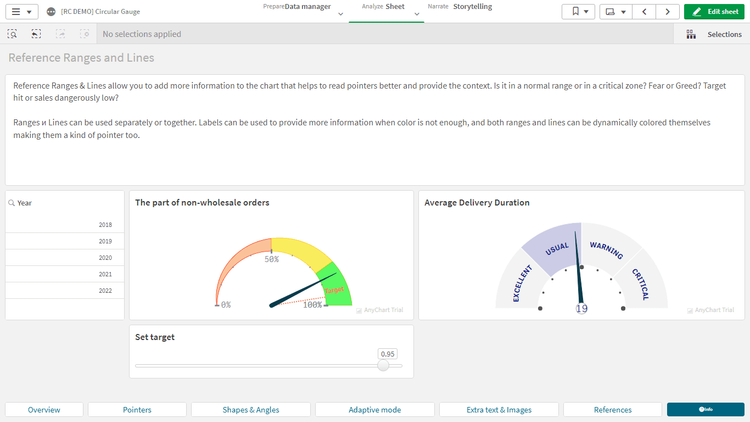750x422 pixels.
Task: Click the search icon in Year filter
Action: coord(11,203)
